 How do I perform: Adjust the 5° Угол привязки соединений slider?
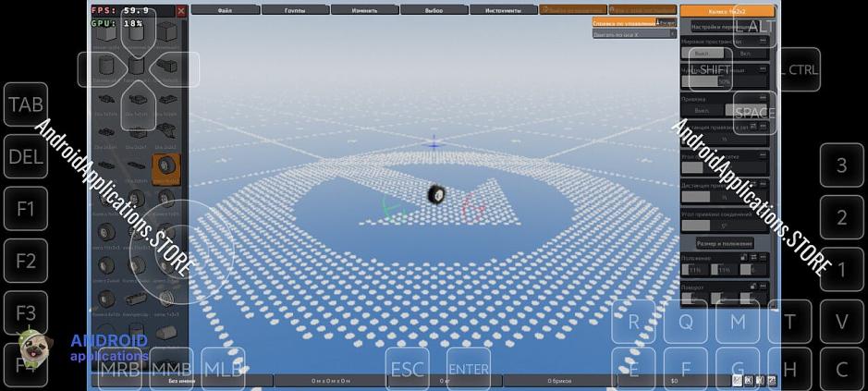pos(724,226)
